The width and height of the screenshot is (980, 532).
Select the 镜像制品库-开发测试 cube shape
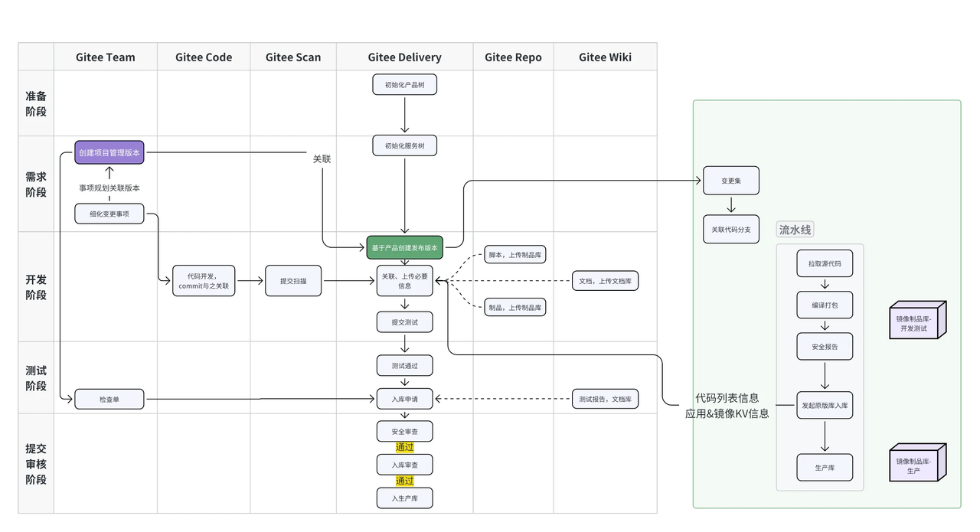917,320
